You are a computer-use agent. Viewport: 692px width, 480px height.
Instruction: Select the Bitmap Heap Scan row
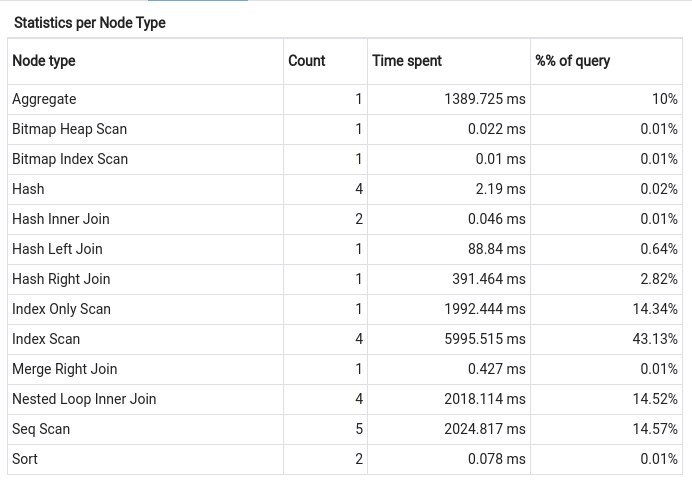(x=69, y=129)
